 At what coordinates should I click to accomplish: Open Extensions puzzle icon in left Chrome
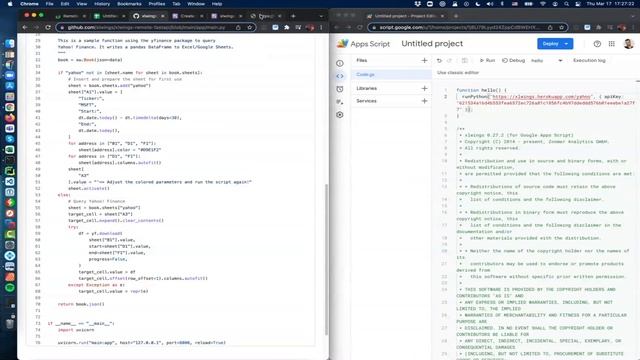click(287, 27)
